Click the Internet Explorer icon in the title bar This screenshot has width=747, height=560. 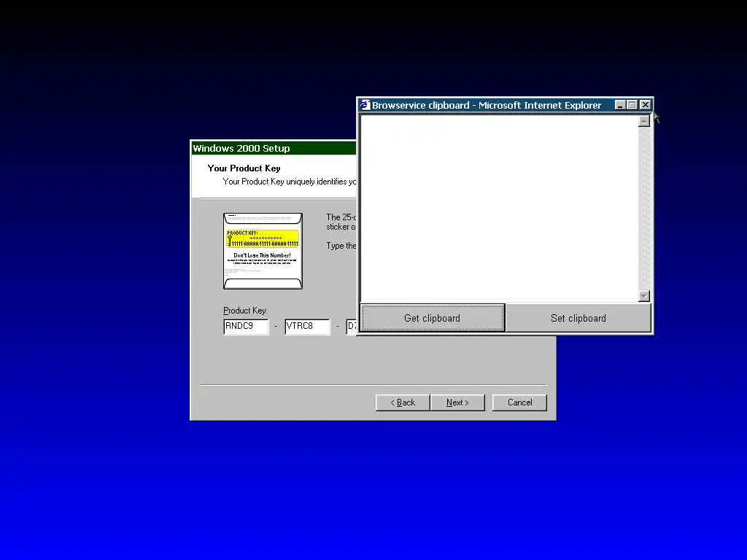pos(365,105)
